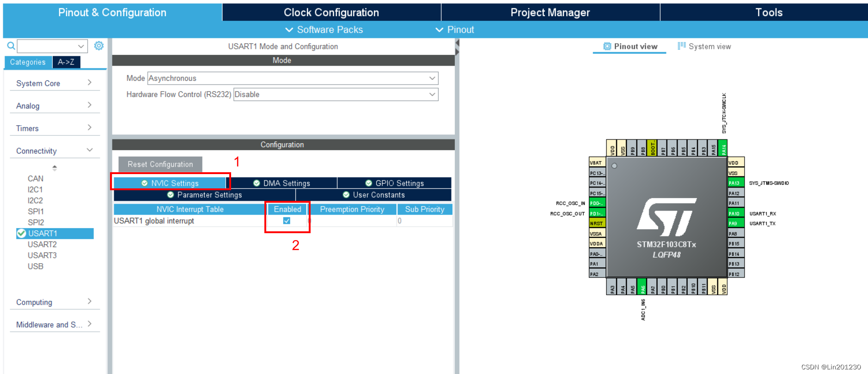Switch to System view
This screenshot has height=374, width=868.
pos(704,46)
